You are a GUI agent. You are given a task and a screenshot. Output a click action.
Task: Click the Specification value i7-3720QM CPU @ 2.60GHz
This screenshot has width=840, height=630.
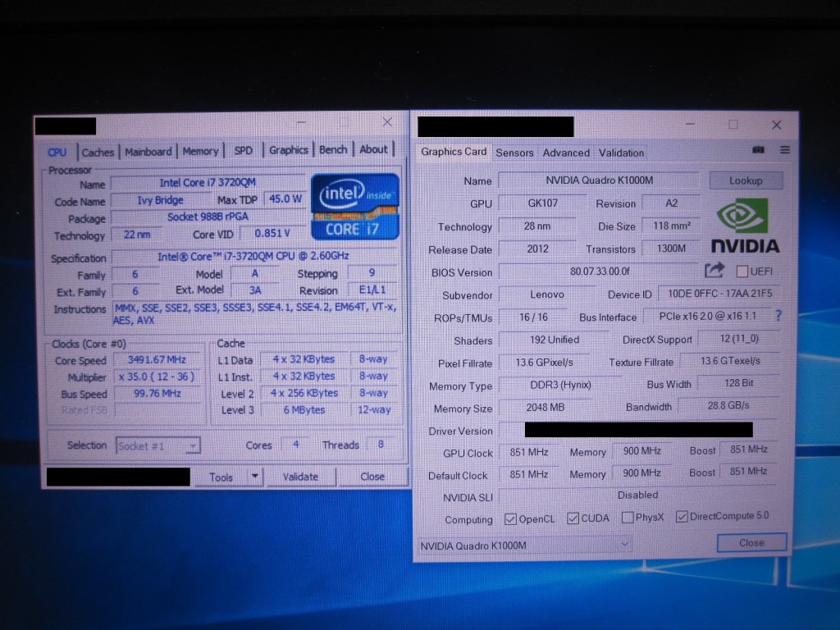tap(253, 256)
